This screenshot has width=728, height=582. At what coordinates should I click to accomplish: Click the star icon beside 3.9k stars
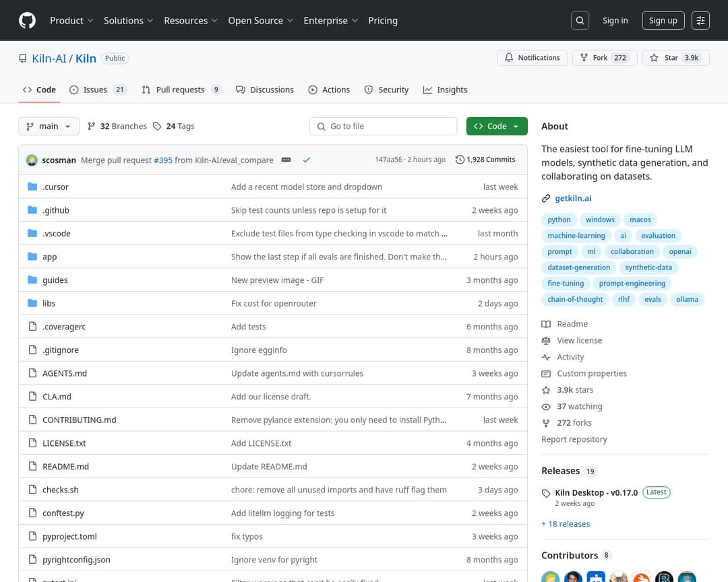pyautogui.click(x=546, y=390)
